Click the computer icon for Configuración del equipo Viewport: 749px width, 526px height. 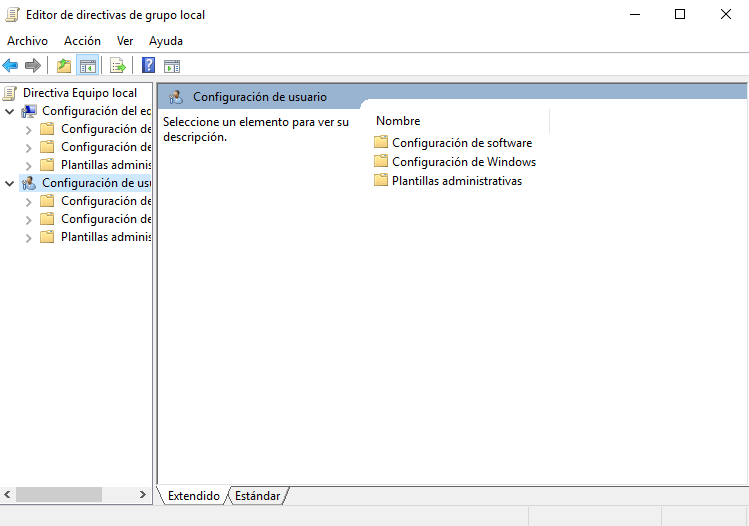point(29,111)
